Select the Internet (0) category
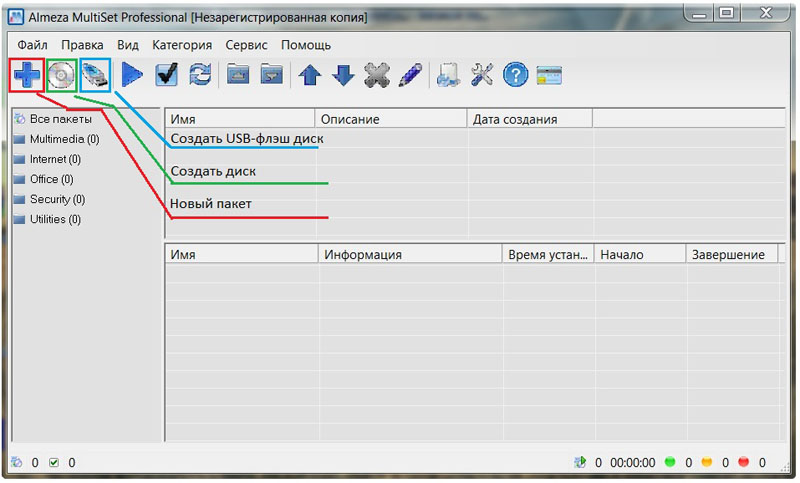 click(x=47, y=159)
